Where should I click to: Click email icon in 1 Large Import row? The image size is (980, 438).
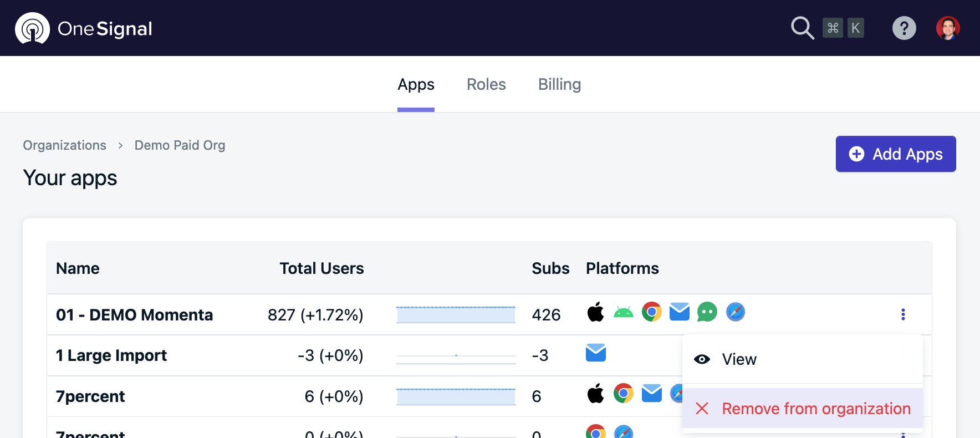pos(596,353)
